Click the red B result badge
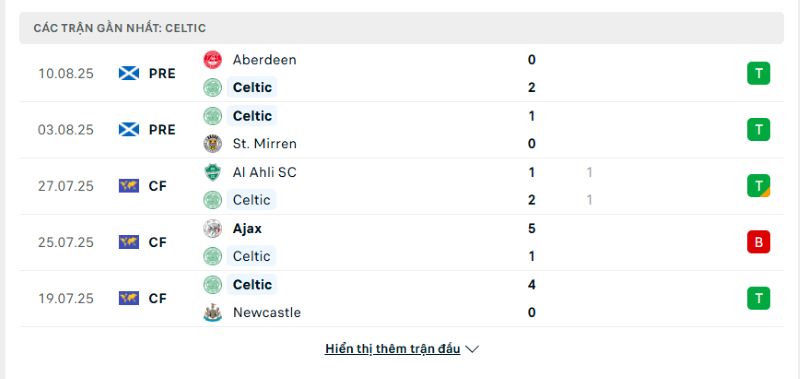This screenshot has height=379, width=800. click(759, 242)
